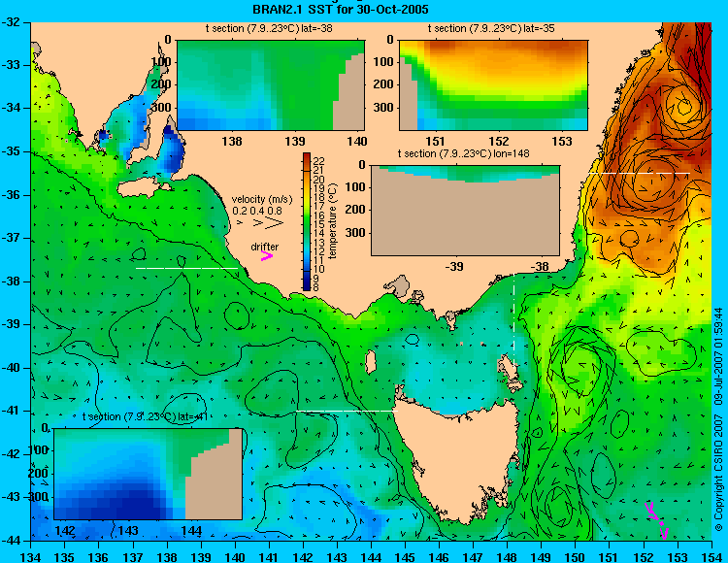Click King Island in Bass Strait

pos(370,362)
